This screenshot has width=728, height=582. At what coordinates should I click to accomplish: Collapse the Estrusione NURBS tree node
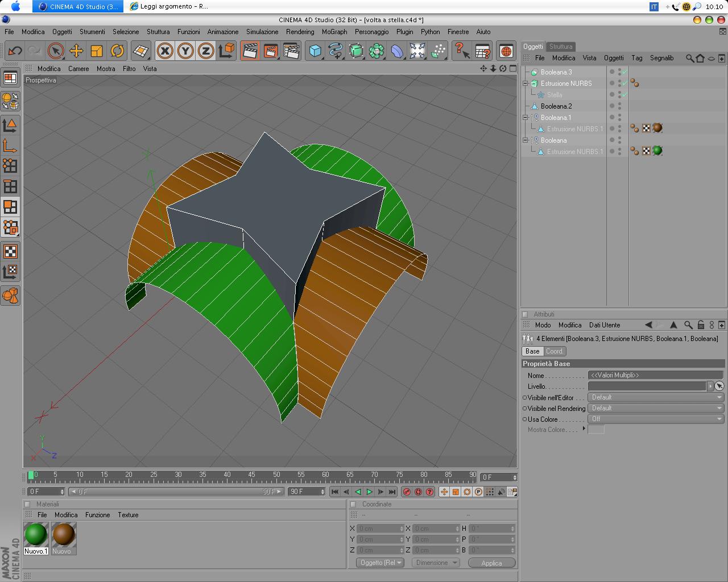point(526,84)
